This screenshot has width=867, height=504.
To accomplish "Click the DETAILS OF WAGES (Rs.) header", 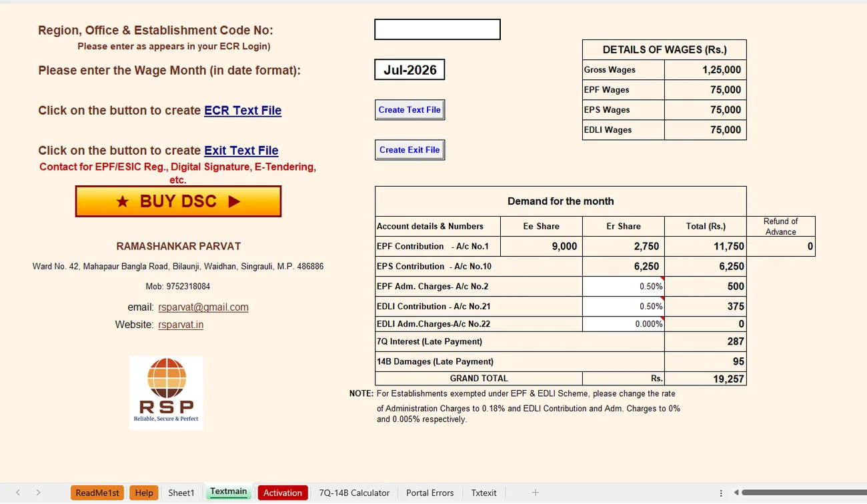I will [664, 50].
